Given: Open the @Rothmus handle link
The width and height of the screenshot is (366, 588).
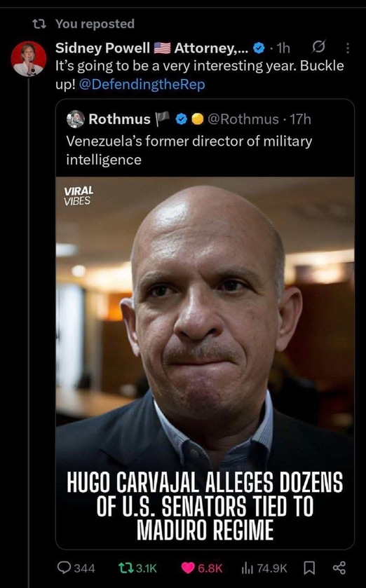Looking at the screenshot, I should pyautogui.click(x=243, y=119).
